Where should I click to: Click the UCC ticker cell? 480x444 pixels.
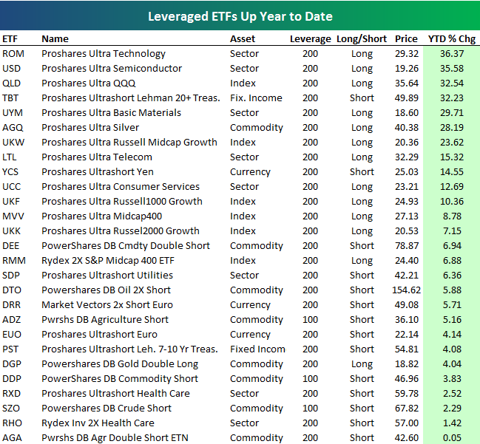[11, 187]
